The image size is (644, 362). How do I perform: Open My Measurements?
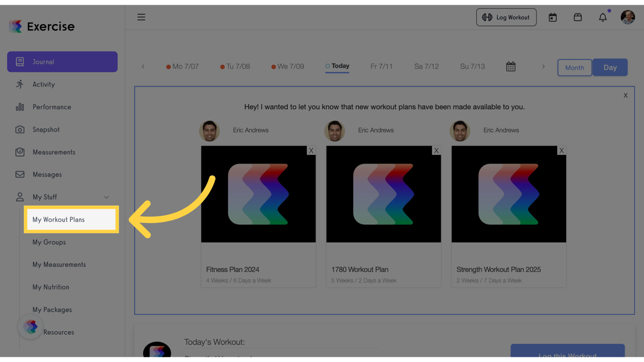click(59, 265)
